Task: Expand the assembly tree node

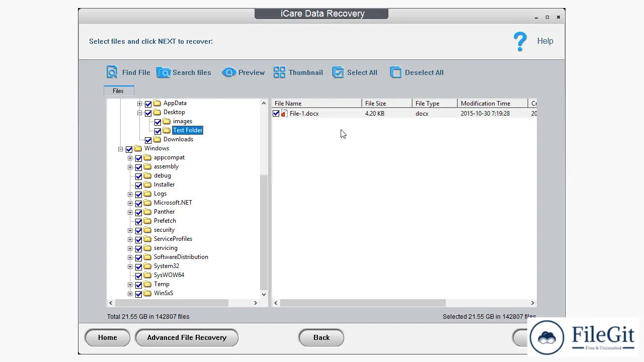Action: pos(130,167)
